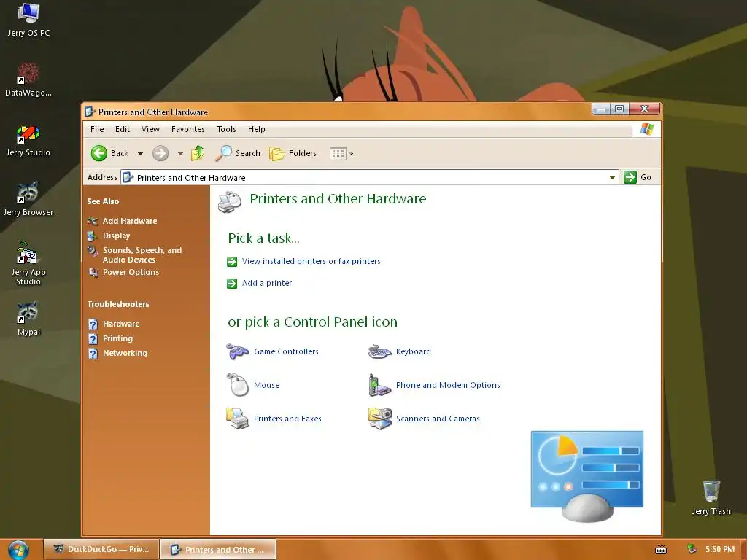Click the system tray network device icon
Image resolution: width=747 pixels, height=560 pixels.
pyautogui.click(x=692, y=550)
